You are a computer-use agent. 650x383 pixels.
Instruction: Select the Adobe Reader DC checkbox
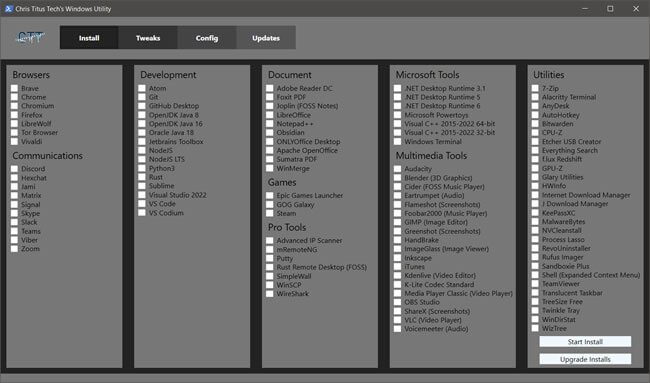[x=270, y=88]
